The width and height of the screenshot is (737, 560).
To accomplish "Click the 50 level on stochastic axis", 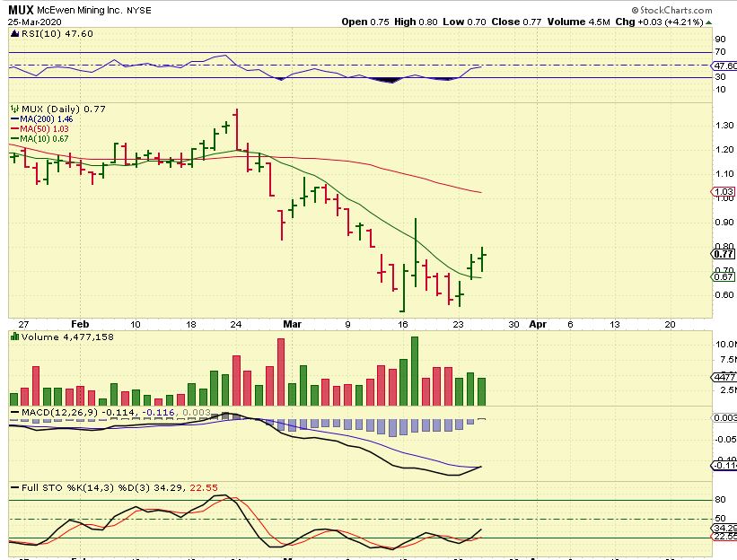I will coord(720,519).
